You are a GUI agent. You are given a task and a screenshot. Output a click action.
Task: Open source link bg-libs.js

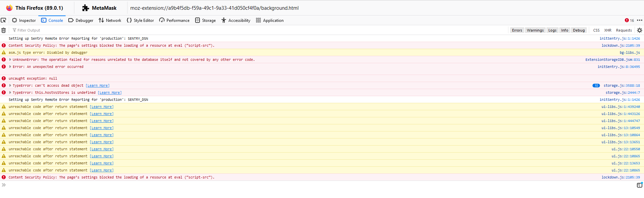click(630, 52)
